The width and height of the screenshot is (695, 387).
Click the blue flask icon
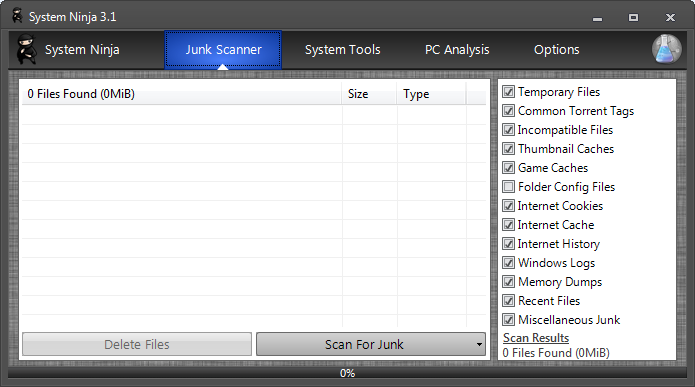click(x=667, y=49)
